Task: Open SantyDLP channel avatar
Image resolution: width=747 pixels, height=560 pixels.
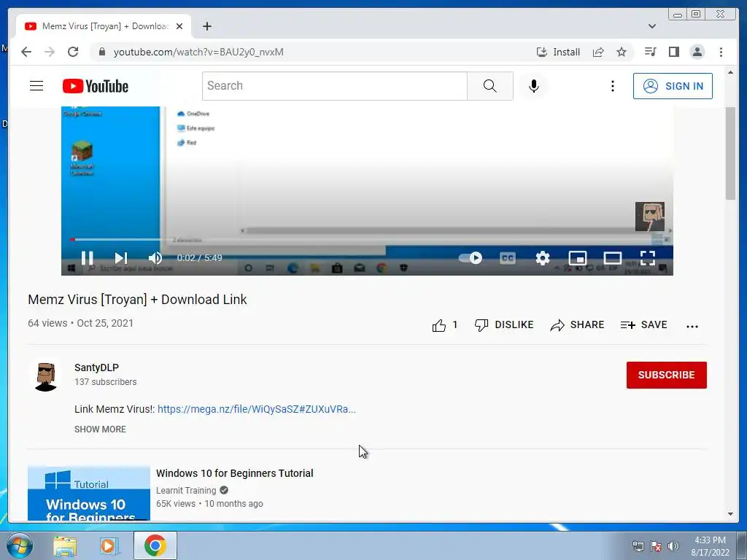Action: [x=46, y=376]
